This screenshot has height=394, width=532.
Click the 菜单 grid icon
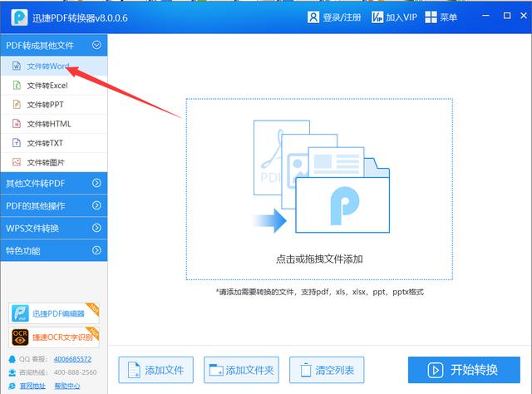tap(431, 17)
